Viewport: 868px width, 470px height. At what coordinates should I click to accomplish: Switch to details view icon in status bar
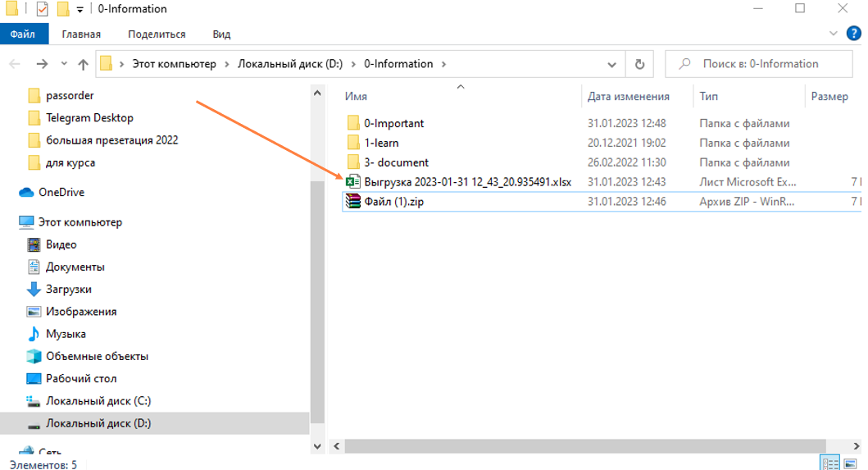[x=829, y=463]
